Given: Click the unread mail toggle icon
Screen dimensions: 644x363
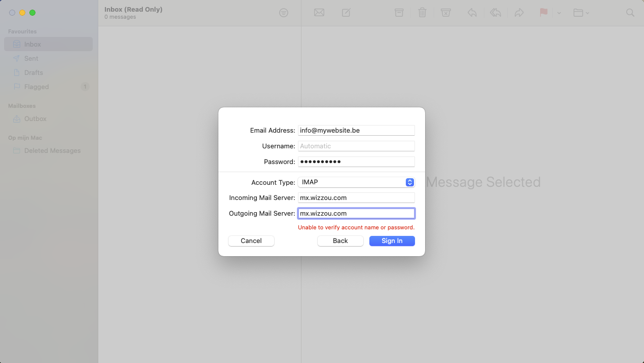Looking at the screenshot, I should click(x=319, y=13).
